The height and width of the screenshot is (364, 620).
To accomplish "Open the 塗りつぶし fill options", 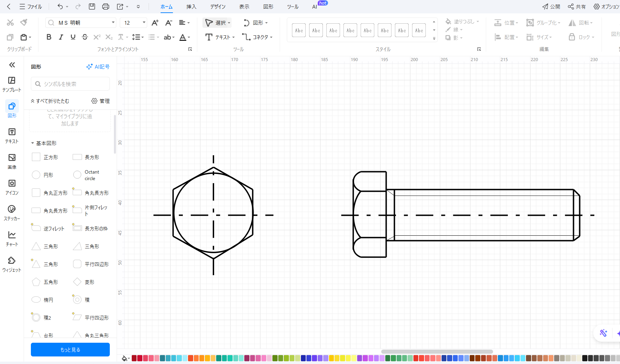I will pyautogui.click(x=462, y=21).
